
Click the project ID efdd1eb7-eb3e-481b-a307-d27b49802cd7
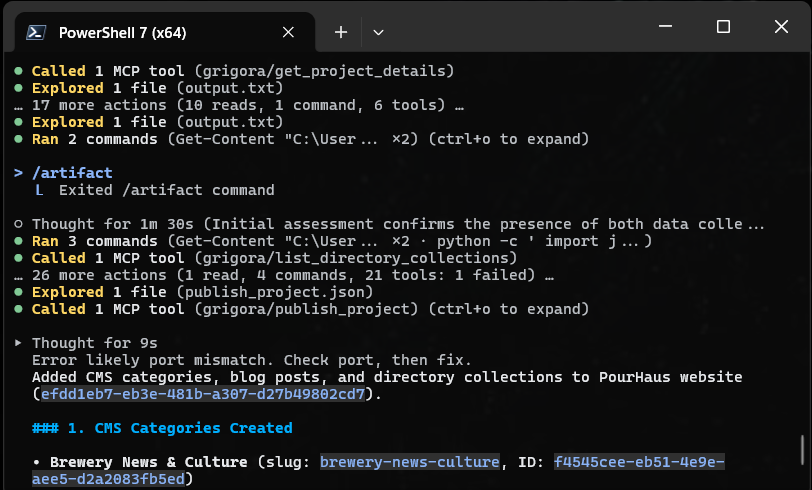coord(203,394)
